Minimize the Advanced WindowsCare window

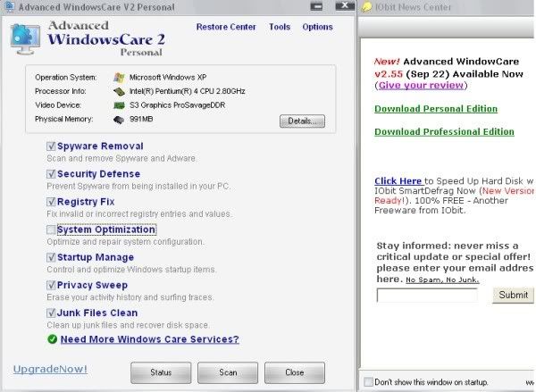(316, 6)
